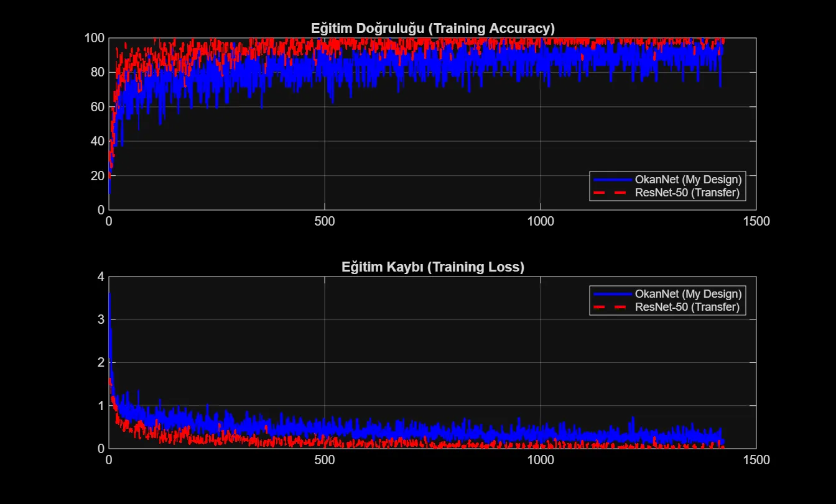Select OkanNet legend text in accuracy plot
This screenshot has width=836, height=504.
coord(688,180)
